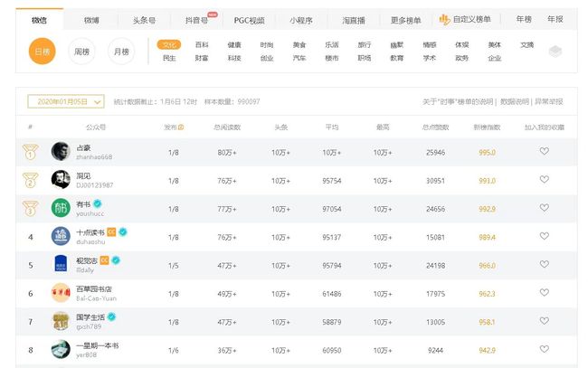Switch to the 微博 tab
588x368 pixels.
click(x=91, y=20)
